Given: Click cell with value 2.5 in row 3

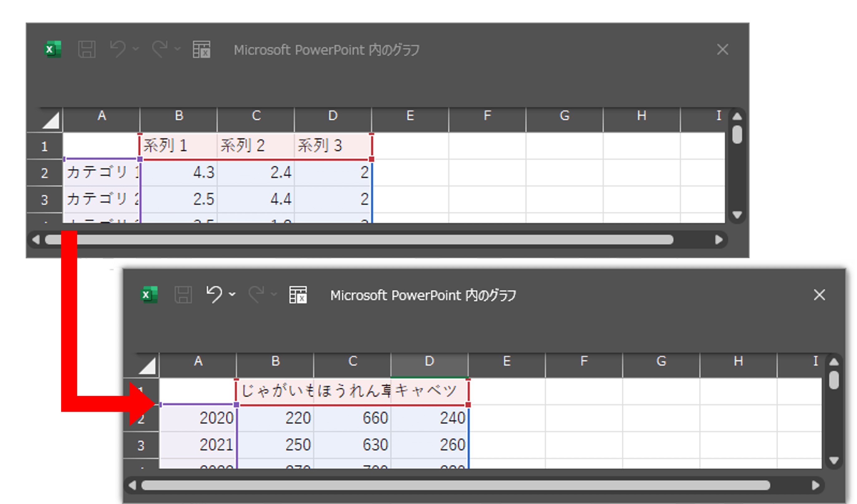Looking at the screenshot, I should pos(178,199).
